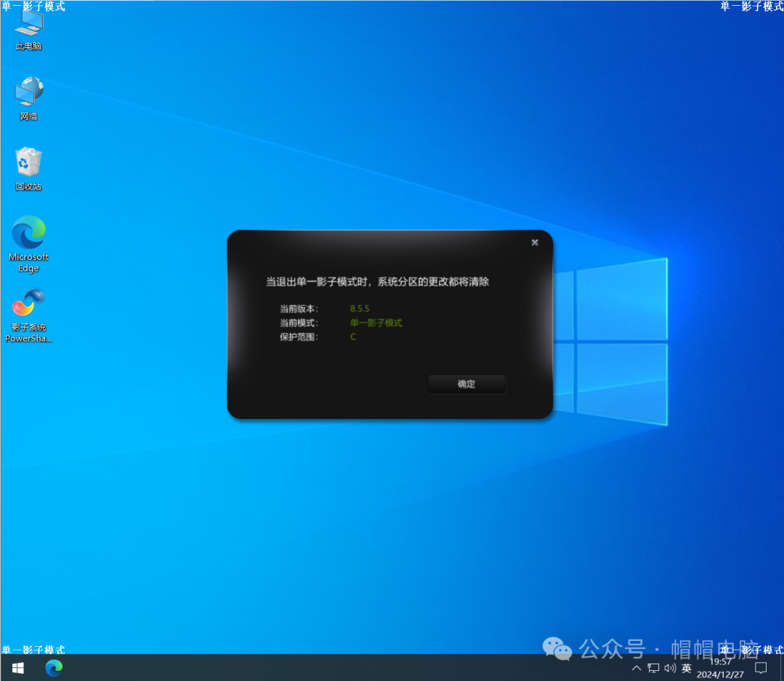Open the Windows Start menu
This screenshot has width=784, height=681.
tap(17, 668)
